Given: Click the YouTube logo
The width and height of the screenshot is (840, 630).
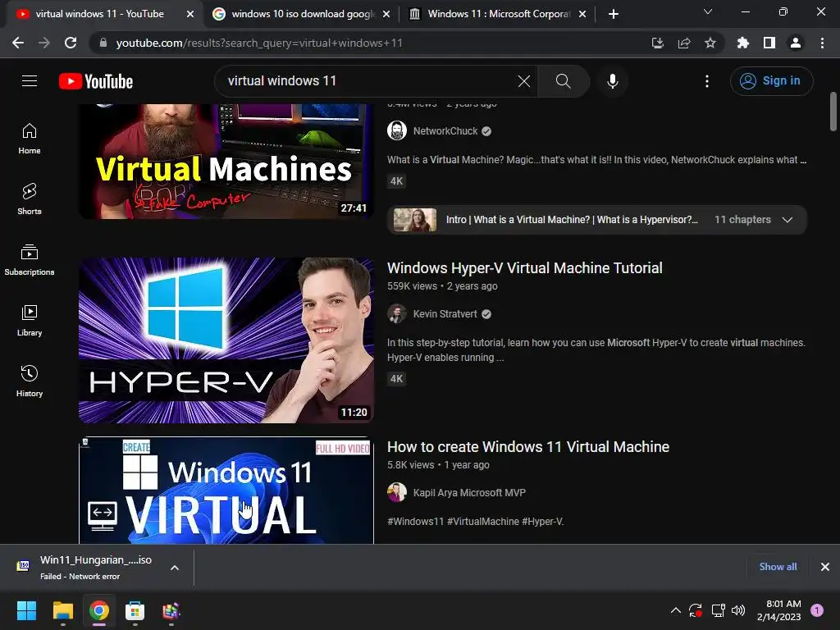Looking at the screenshot, I should 96,81.
